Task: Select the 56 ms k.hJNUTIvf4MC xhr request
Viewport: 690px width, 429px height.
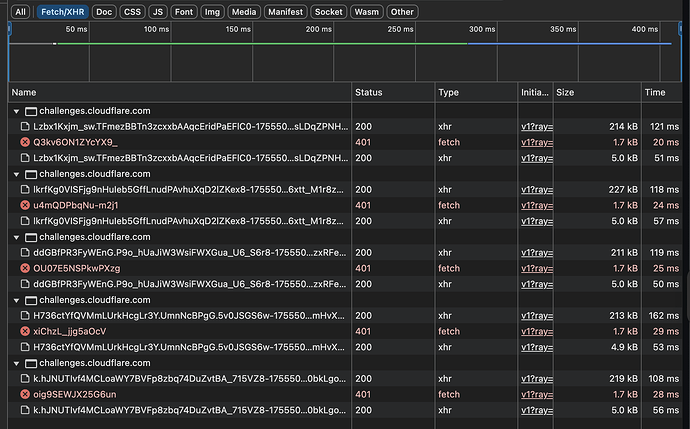Action: [345, 410]
